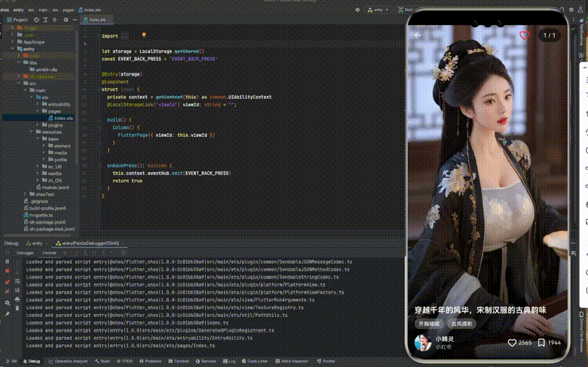Image resolution: width=588 pixels, height=367 pixels.
Task: Click the clear all trash icon in console
Action: point(17,308)
